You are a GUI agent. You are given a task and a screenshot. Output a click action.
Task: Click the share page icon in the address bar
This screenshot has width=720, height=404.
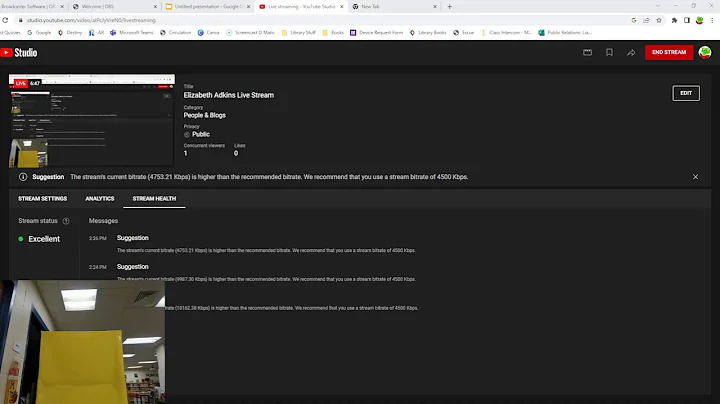click(x=647, y=20)
